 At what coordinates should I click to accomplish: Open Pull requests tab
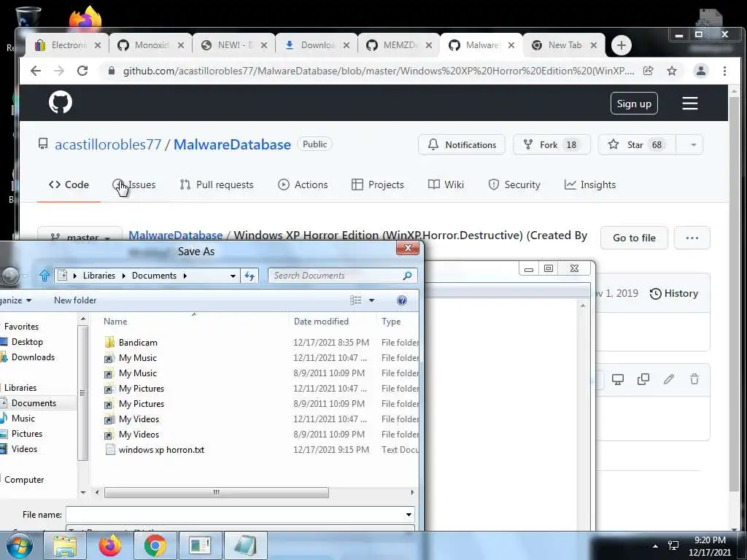(216, 184)
